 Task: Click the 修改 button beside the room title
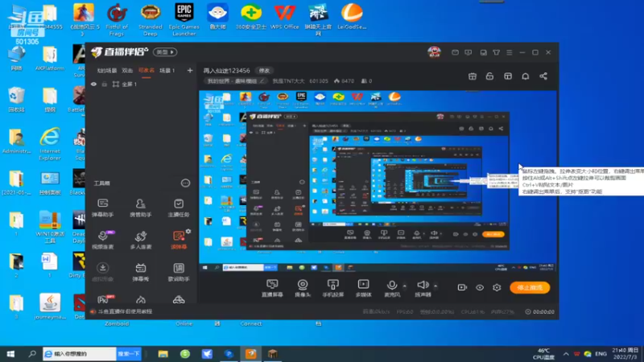pyautogui.click(x=264, y=71)
